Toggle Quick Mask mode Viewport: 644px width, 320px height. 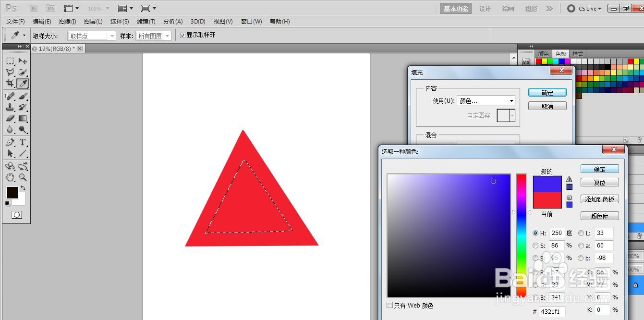pyautogui.click(x=17, y=215)
